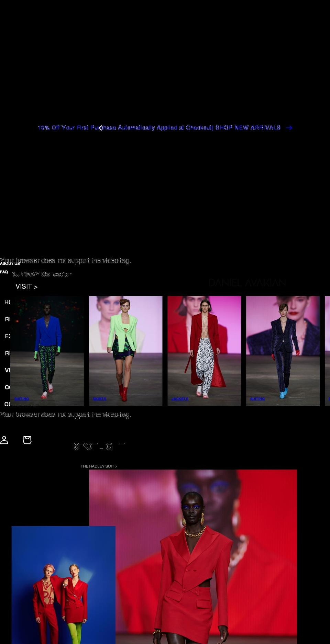330x644 pixels.
Task: Open the account login icon
Action: (4, 440)
